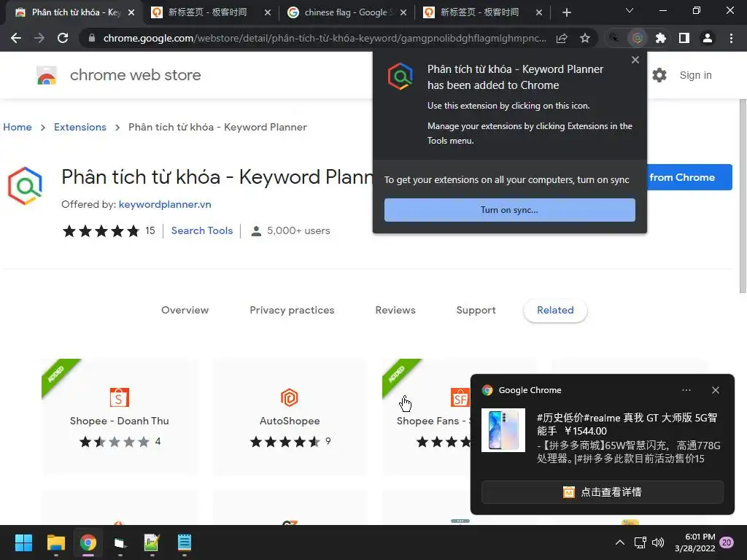
Task: Click the share page icon in address bar
Action: [x=562, y=38]
